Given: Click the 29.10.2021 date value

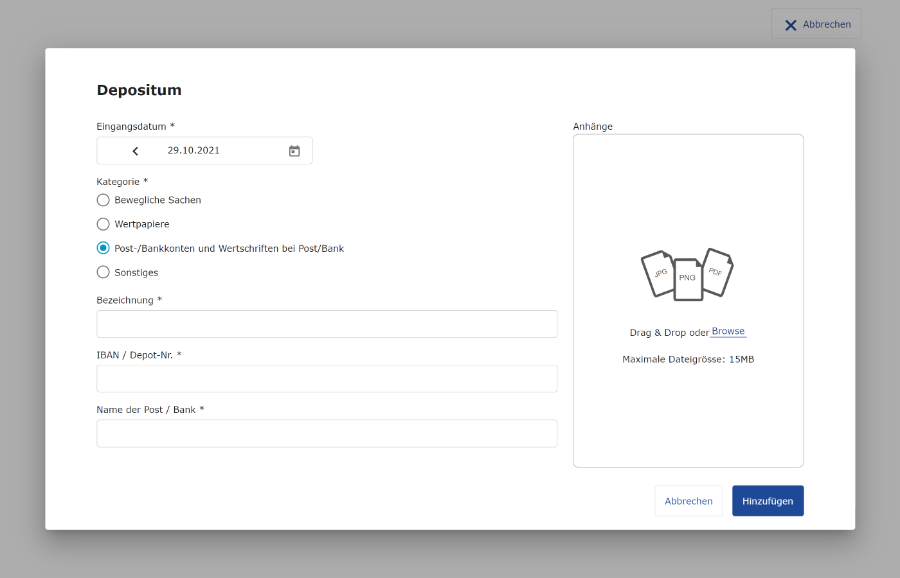Looking at the screenshot, I should pos(193,150).
